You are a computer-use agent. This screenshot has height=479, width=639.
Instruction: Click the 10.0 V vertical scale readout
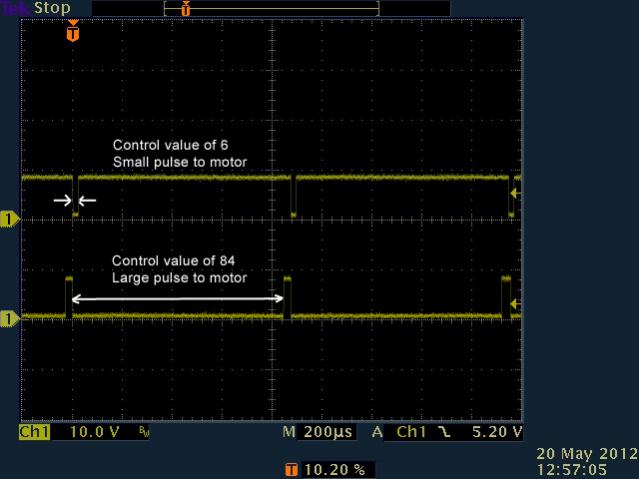[x=88, y=432]
